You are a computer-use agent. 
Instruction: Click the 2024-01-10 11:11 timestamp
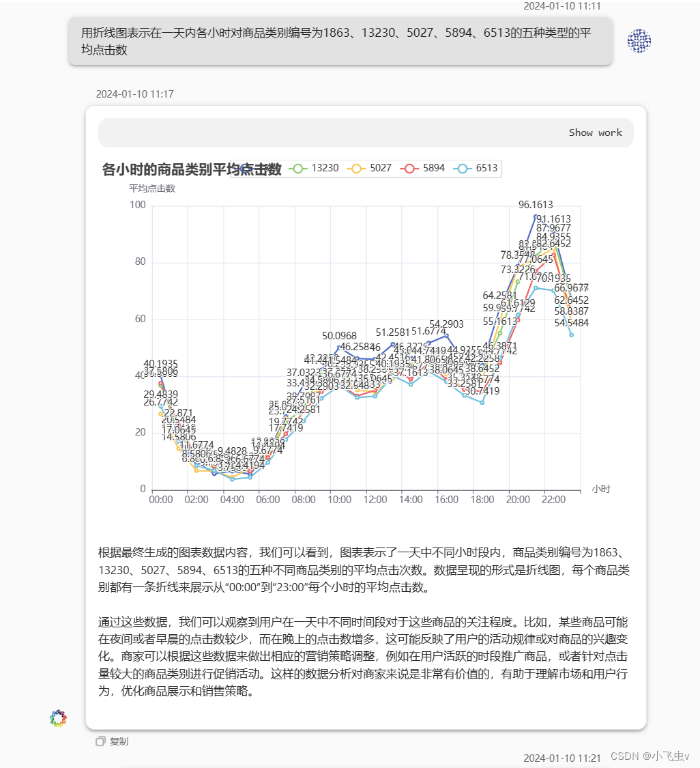tap(562, 6)
